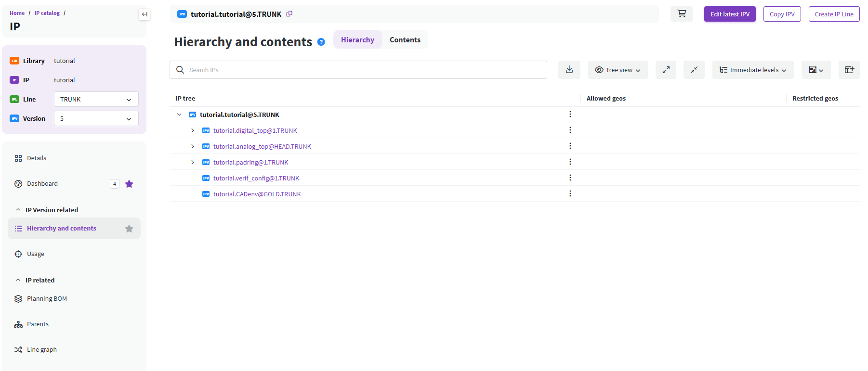The height and width of the screenshot is (371, 868).
Task: Copy the tutorial.tutorial@5.TRUNK name to clipboard
Action: (289, 14)
